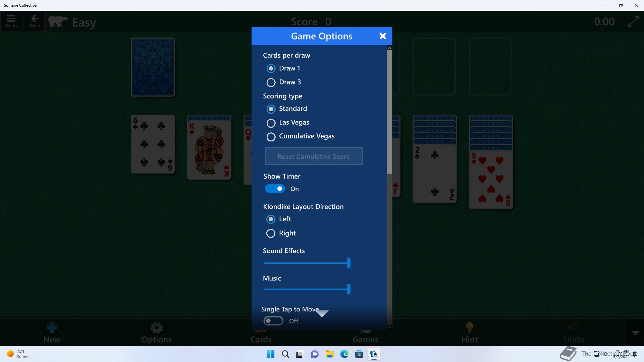
Task: Go Back with the arrow button
Action: point(35,21)
